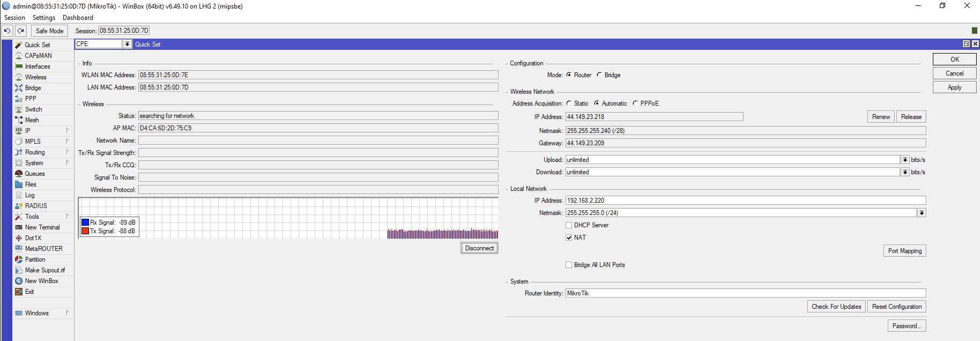Open the Dashboard menu
The height and width of the screenshot is (341, 980).
coord(78,18)
